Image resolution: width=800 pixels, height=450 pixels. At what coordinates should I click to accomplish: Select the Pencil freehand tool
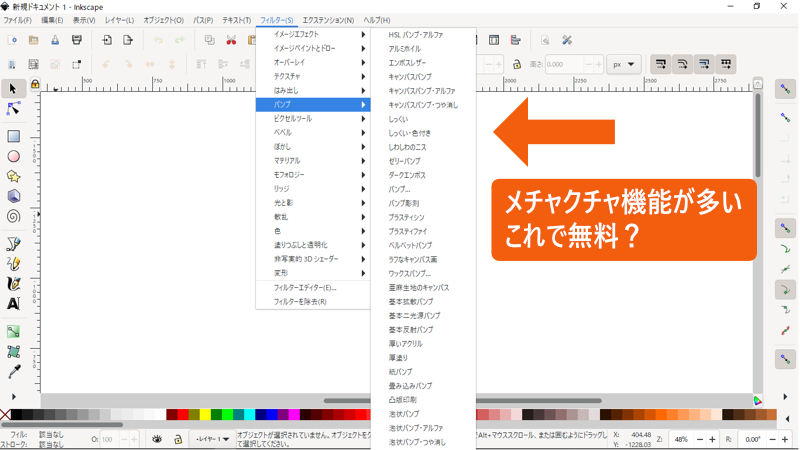tap(13, 264)
